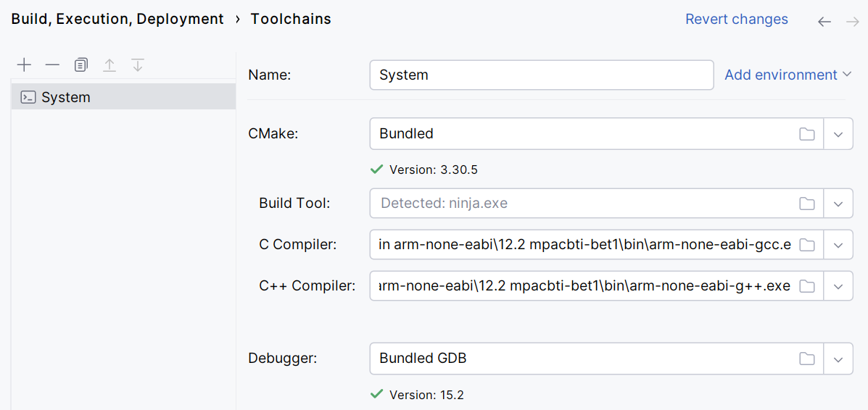Expand the Debugger dropdown
868x410 pixels.
(x=838, y=359)
